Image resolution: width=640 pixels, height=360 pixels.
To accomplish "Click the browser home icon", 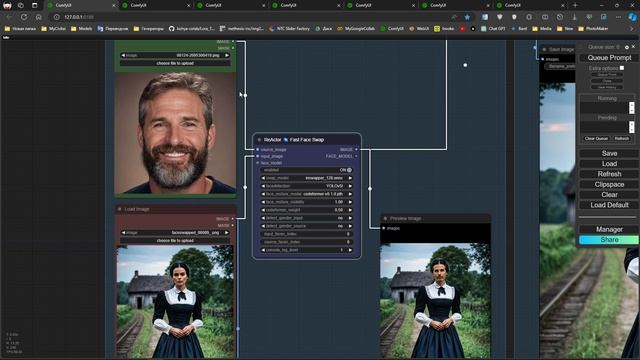I will (38, 17).
